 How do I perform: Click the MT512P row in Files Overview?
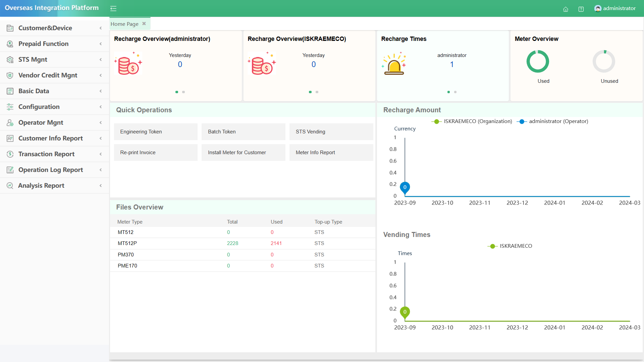point(243,243)
